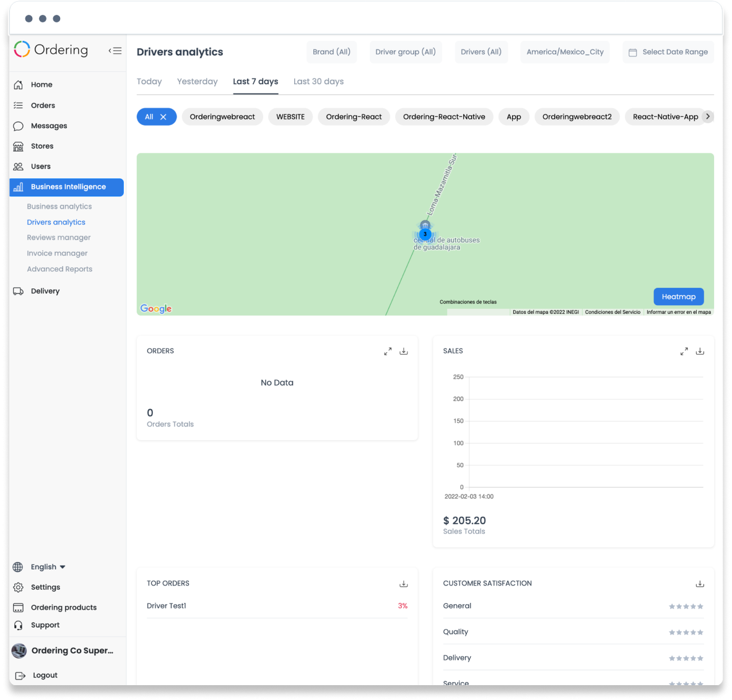The image size is (732, 700).
Task: Open the Brand (All) filter
Action: pos(331,52)
